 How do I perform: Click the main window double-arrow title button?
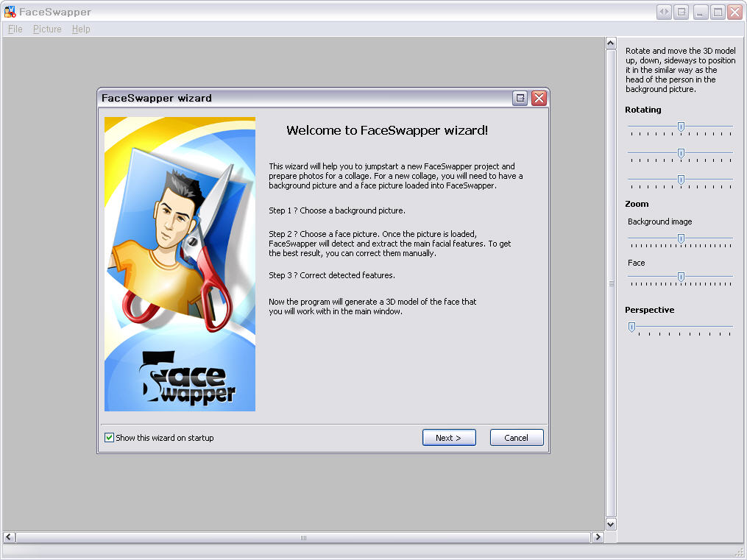pyautogui.click(x=664, y=12)
